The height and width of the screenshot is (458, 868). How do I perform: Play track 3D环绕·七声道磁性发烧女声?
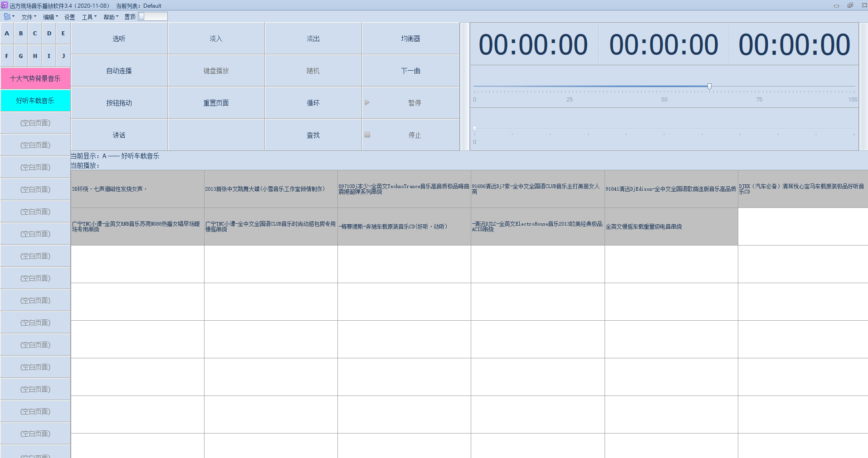(137, 189)
